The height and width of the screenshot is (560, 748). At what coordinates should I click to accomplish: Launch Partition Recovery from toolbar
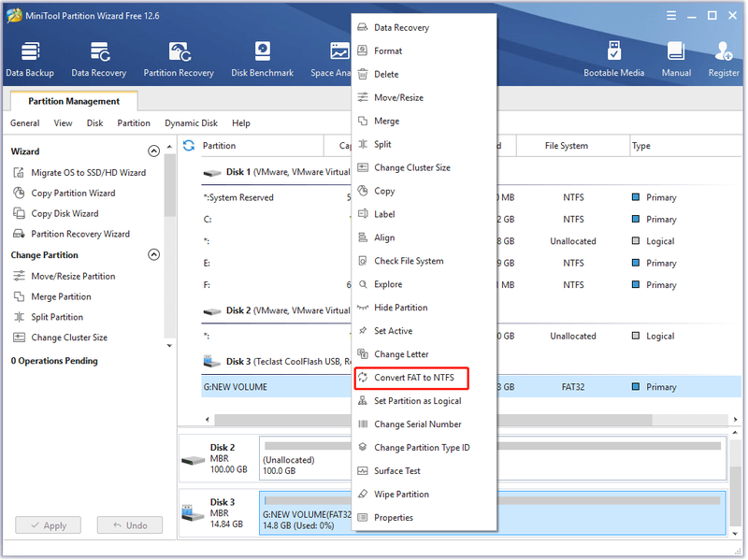179,59
